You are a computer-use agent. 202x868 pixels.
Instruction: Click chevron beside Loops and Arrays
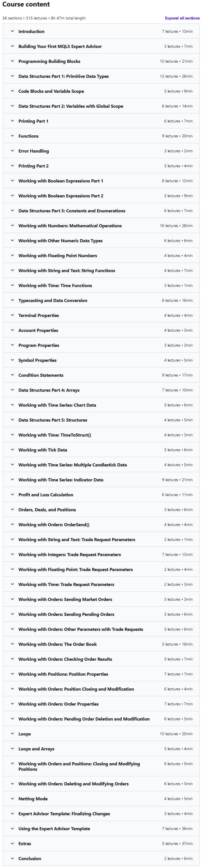tap(12, 749)
